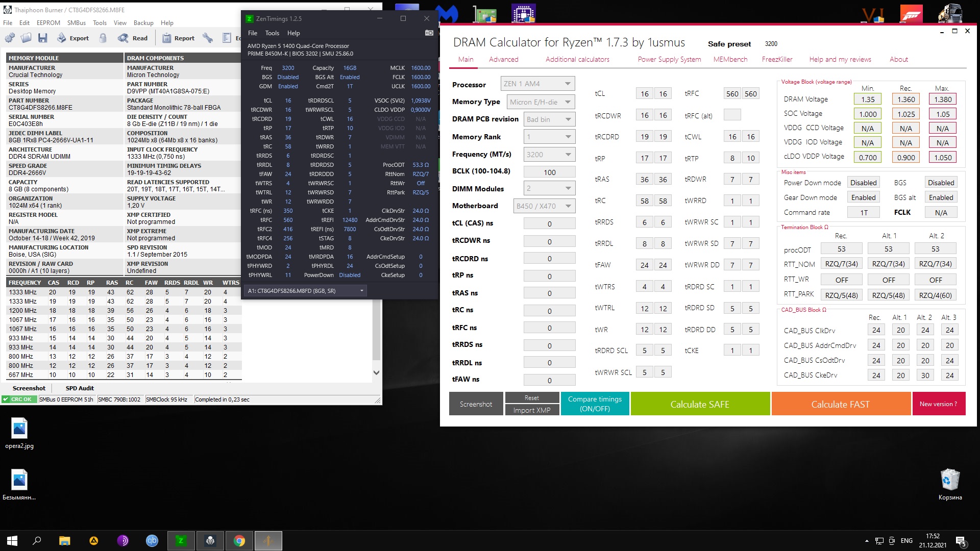Toggle Compare timings ON/OFF
The height and width of the screenshot is (551, 980).
[x=595, y=404]
